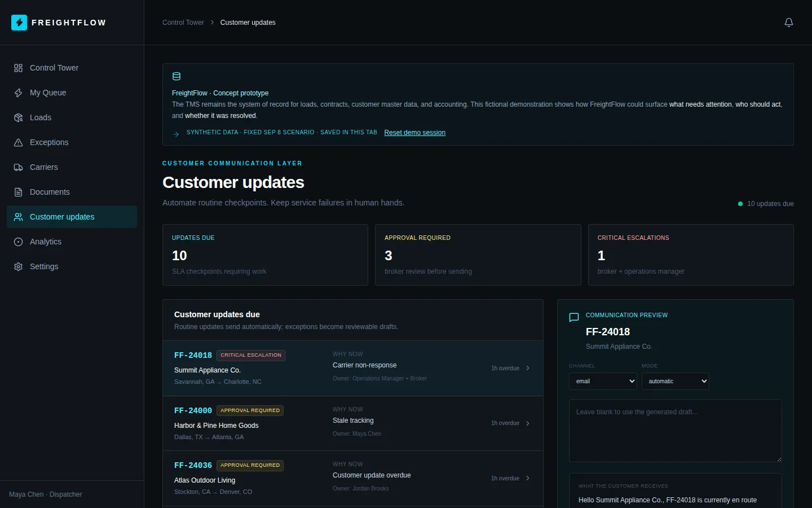Click the Updates Due card

265,255
